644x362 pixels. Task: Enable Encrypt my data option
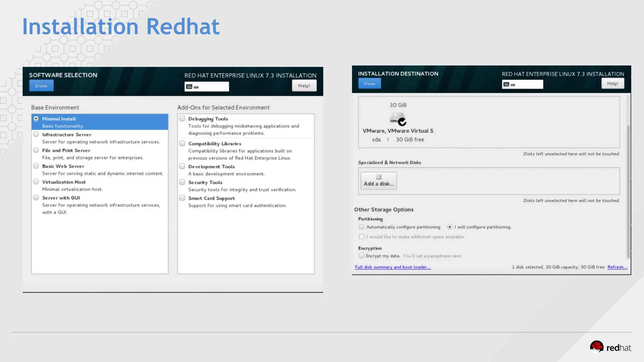coord(362,256)
